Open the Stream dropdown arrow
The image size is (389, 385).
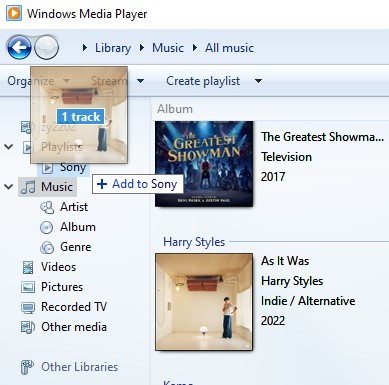(x=141, y=81)
